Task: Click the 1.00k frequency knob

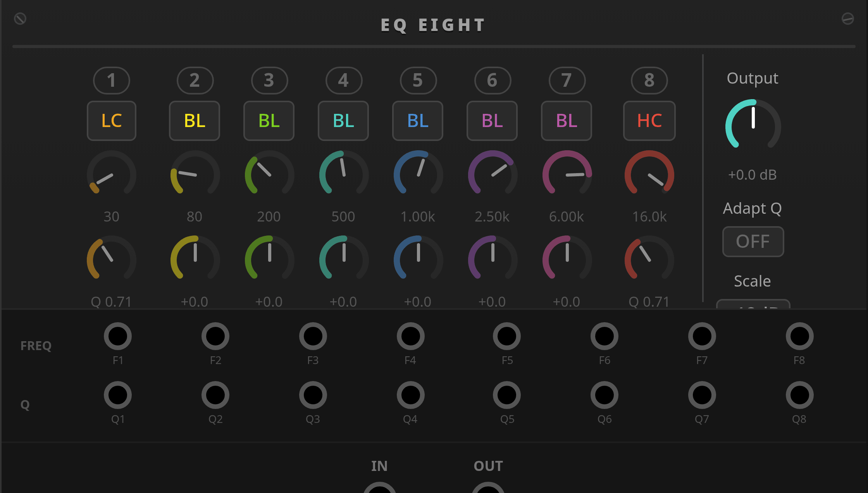Action: click(x=418, y=174)
